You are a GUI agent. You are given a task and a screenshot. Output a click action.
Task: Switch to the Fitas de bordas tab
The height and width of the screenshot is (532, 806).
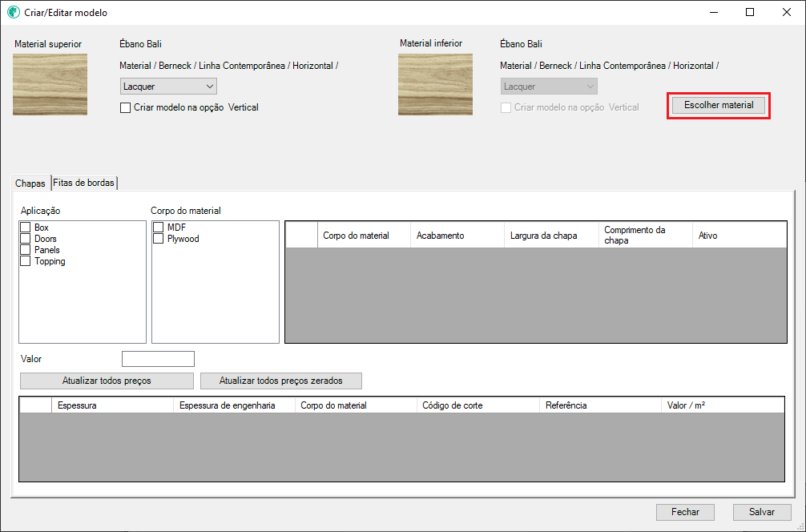(x=84, y=183)
